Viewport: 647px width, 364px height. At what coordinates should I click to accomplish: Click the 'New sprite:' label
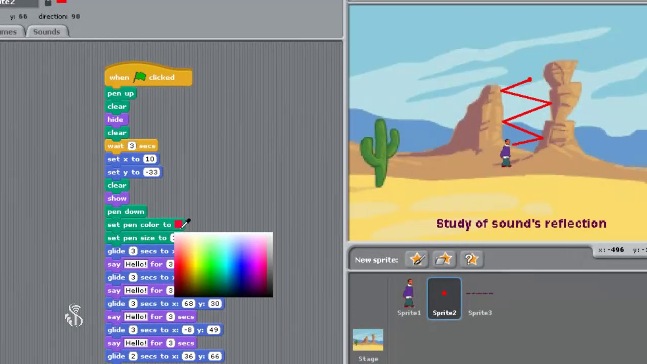(376, 260)
